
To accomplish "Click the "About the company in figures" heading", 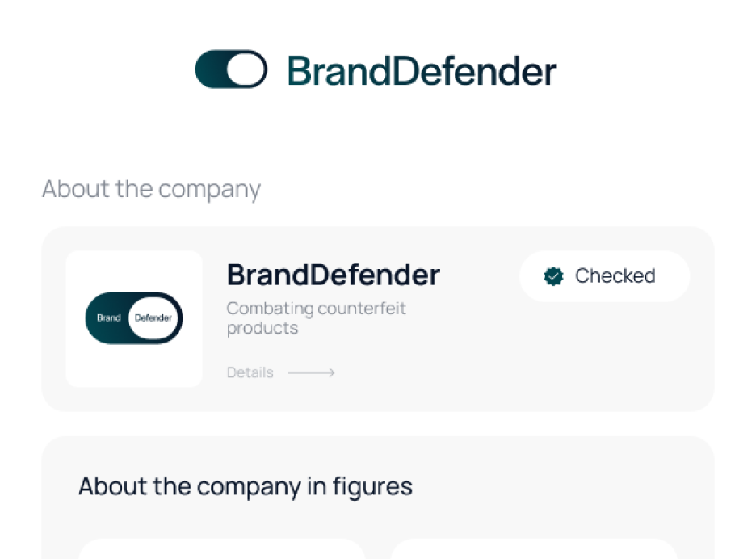I will tap(246, 486).
